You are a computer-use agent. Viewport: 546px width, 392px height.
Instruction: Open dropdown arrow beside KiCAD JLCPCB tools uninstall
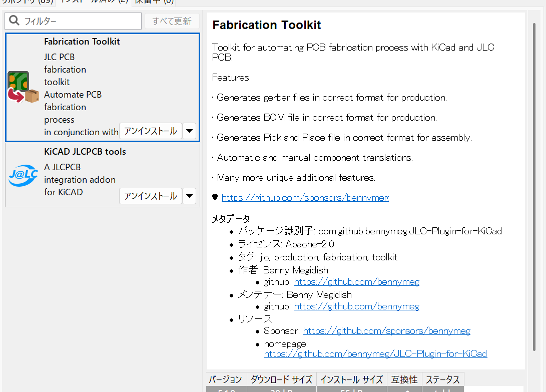coord(190,196)
